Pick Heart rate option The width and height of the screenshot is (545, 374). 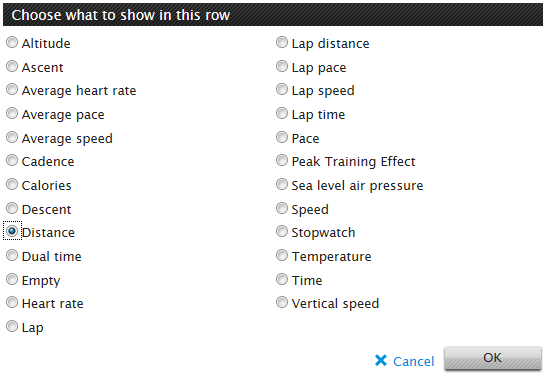(x=12, y=302)
